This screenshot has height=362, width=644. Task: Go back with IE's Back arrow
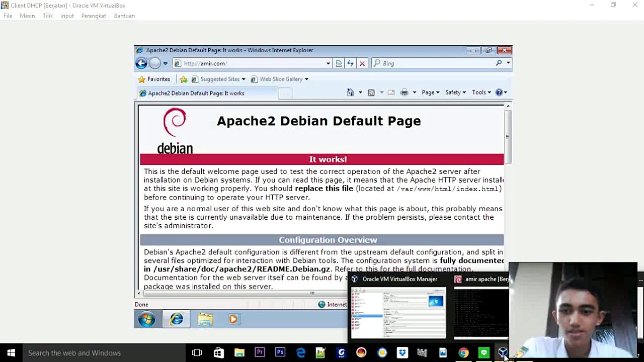[141, 63]
